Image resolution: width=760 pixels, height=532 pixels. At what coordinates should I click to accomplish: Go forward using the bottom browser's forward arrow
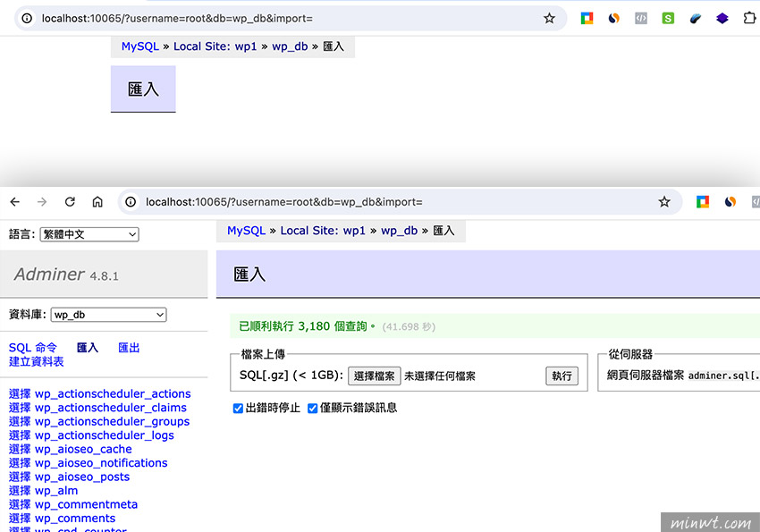pos(42,201)
